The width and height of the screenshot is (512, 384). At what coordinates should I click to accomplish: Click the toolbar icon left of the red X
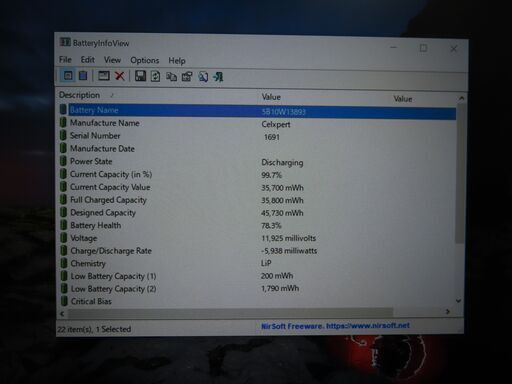click(104, 76)
